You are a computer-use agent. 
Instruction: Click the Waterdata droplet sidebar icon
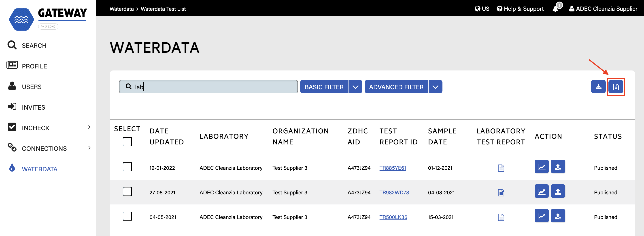pos(12,168)
